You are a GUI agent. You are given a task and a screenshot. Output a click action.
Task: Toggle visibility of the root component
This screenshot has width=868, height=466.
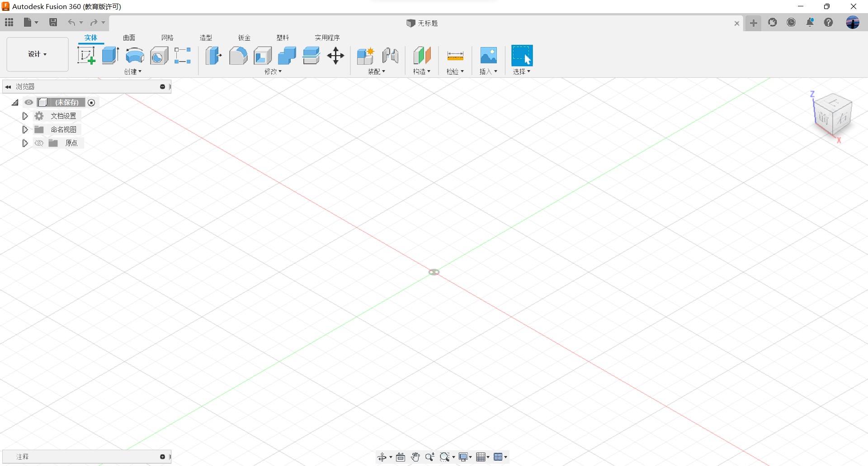(29, 103)
